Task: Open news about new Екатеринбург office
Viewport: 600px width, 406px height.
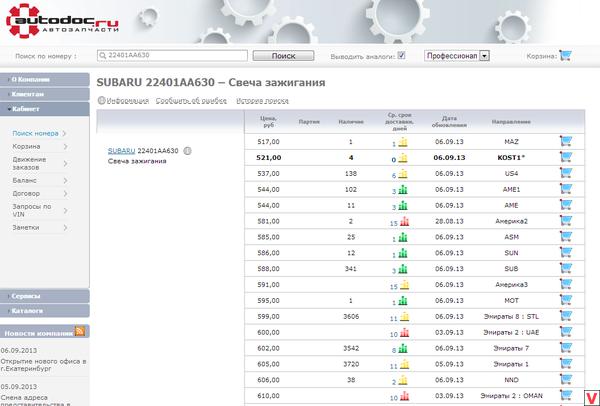Action: coord(43,365)
